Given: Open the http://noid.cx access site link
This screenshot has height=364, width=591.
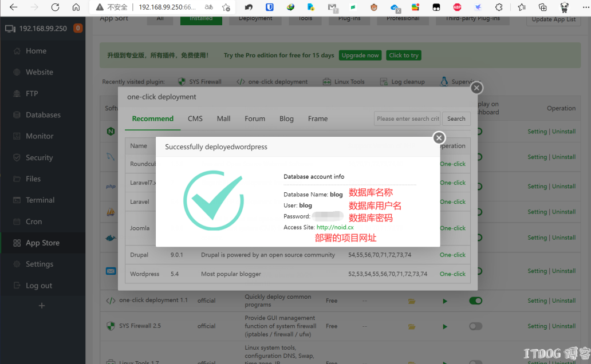Looking at the screenshot, I should pos(335,227).
